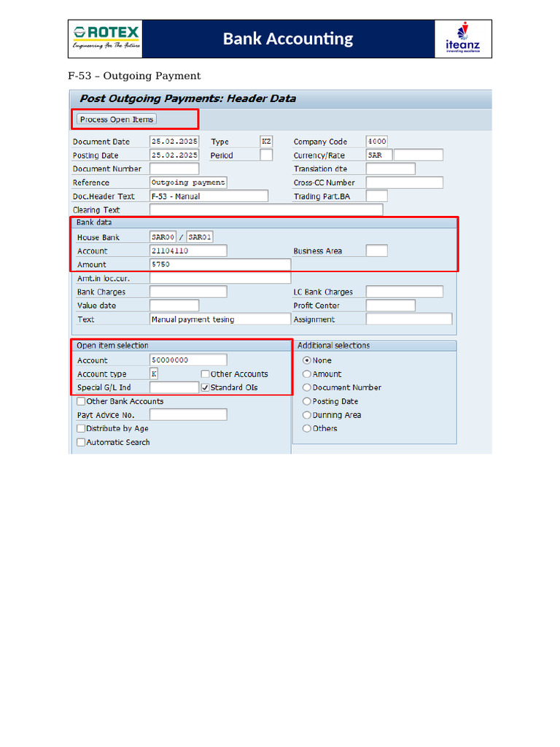Click the Bank Accounting banner title
The height and width of the screenshot is (747, 560).
288,39
